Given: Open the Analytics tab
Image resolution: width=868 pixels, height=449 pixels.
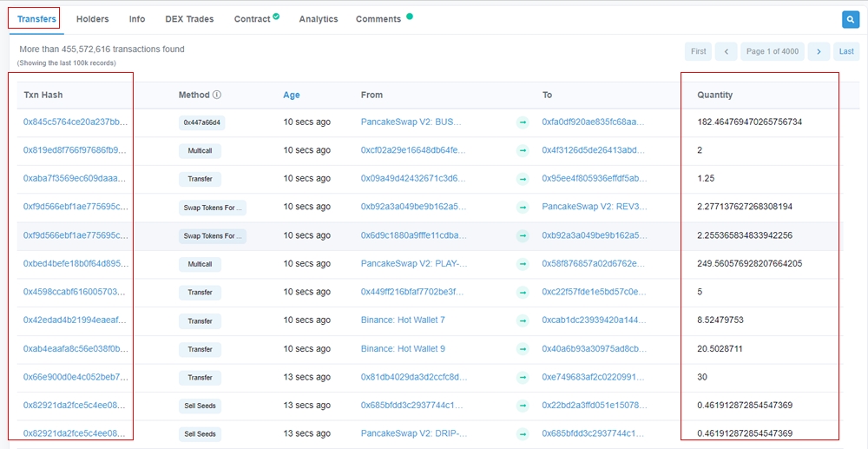Looking at the screenshot, I should (x=319, y=19).
